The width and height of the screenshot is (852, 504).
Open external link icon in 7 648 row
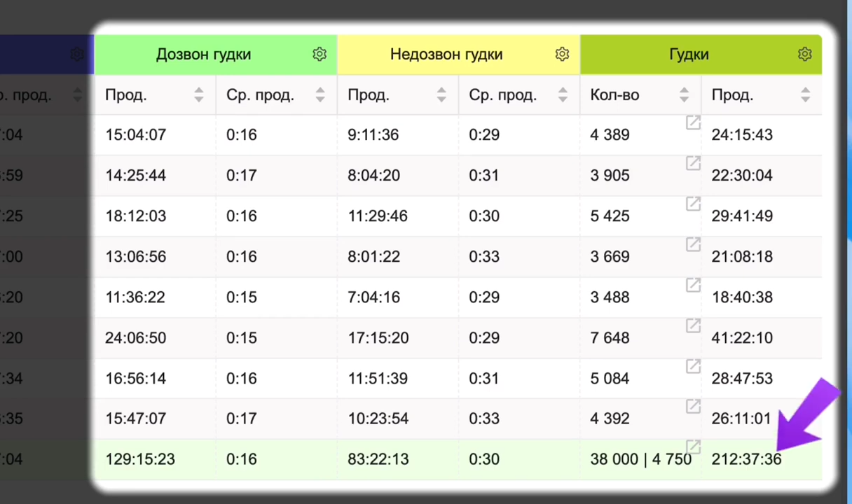tap(693, 325)
